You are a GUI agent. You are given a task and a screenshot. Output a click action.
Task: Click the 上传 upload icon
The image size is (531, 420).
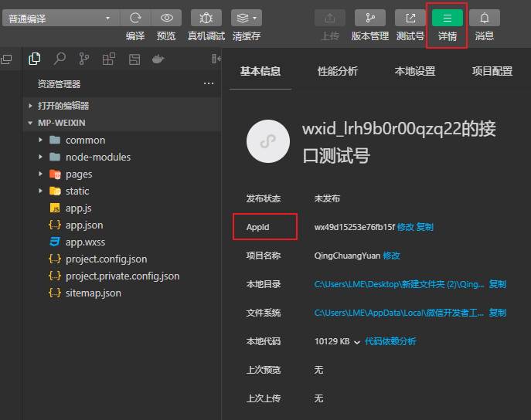click(330, 18)
